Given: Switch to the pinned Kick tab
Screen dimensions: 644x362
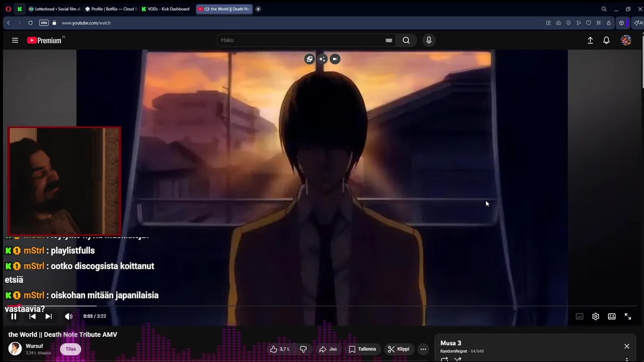Looking at the screenshot, I should click(19, 9).
